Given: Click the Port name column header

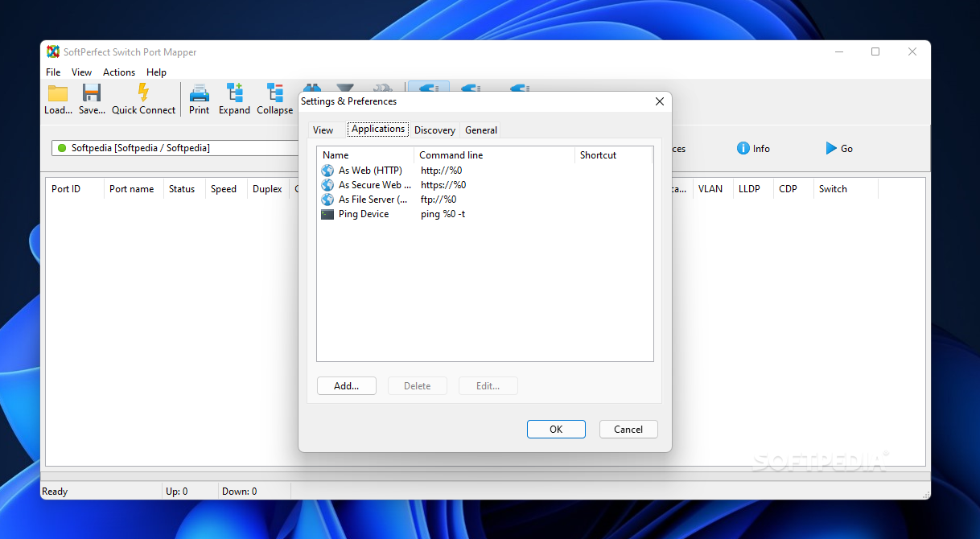Looking at the screenshot, I should [134, 189].
